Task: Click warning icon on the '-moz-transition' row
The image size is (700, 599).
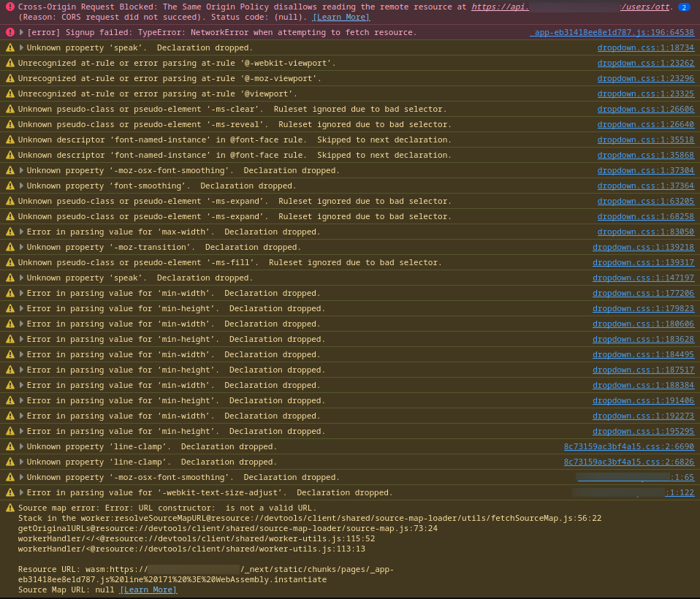Action: click(9, 248)
